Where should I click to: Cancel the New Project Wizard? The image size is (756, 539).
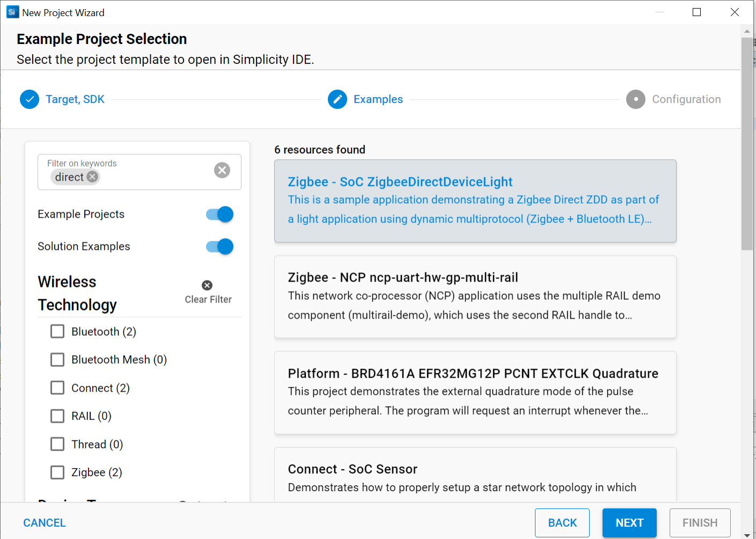[45, 523]
